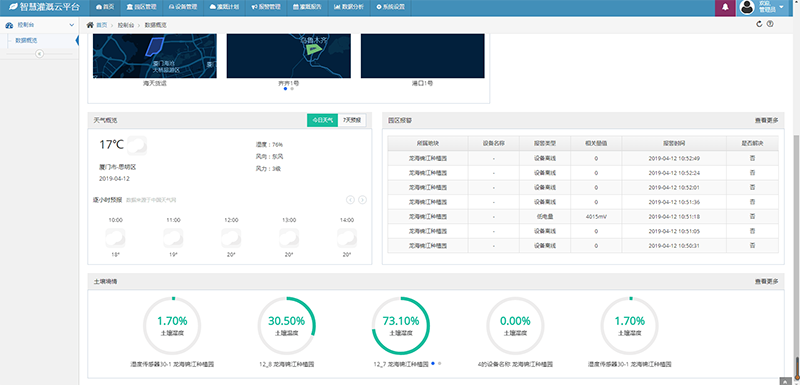Image resolution: width=800 pixels, height=385 pixels.
Task: Click the user avatar icon
Action: 747,7
